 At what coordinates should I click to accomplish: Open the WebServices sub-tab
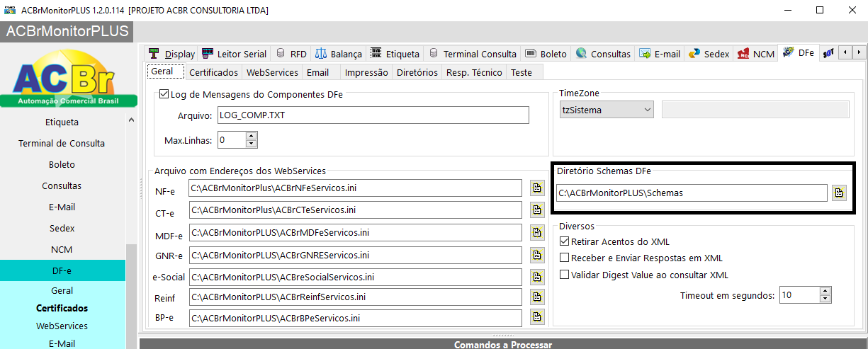tap(272, 72)
